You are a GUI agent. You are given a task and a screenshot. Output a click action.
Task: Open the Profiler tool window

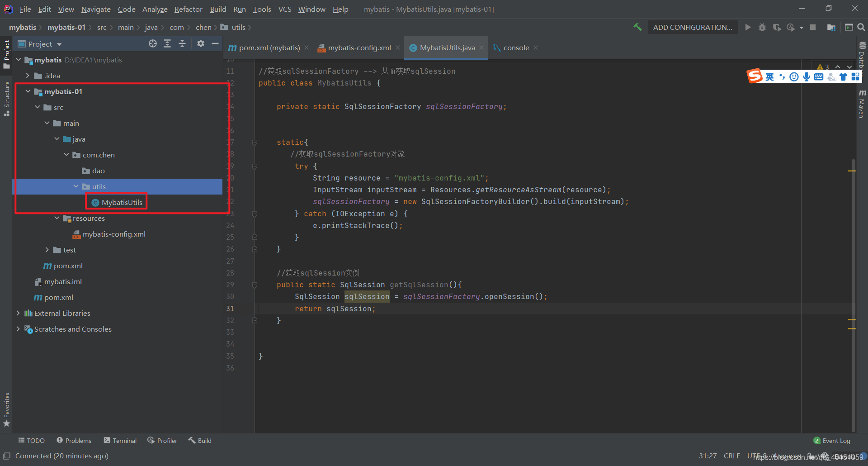click(x=162, y=441)
